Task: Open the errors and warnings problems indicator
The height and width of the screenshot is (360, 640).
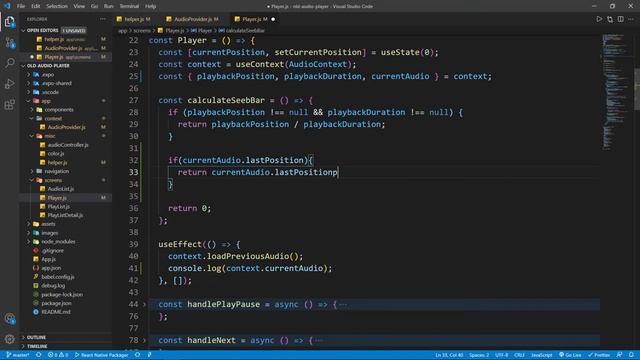Action: pyautogui.click(x=58, y=355)
